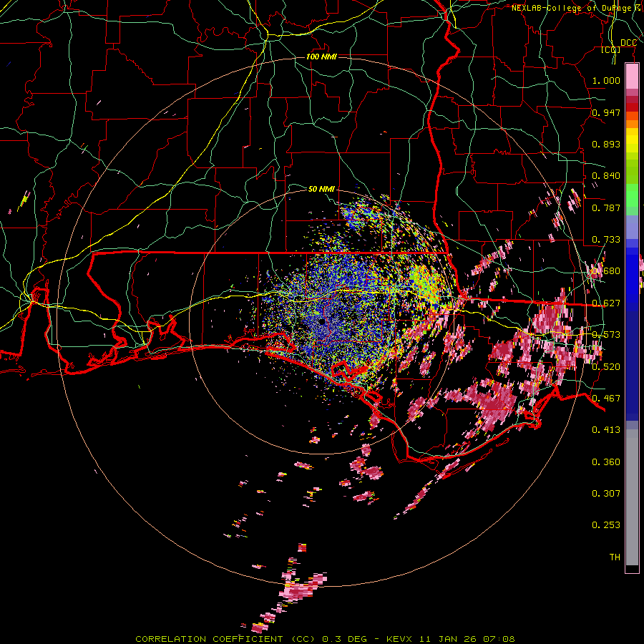Select the 0.947 legend value

click(x=606, y=112)
